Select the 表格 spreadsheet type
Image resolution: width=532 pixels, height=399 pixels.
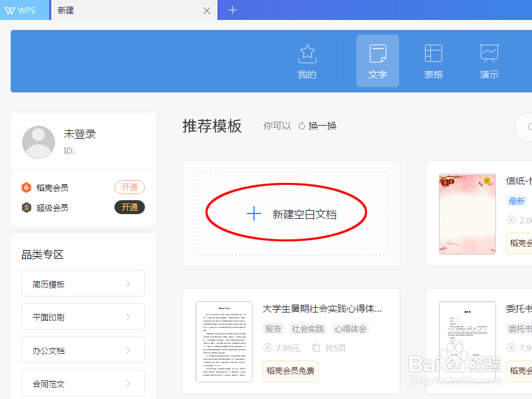pos(434,61)
